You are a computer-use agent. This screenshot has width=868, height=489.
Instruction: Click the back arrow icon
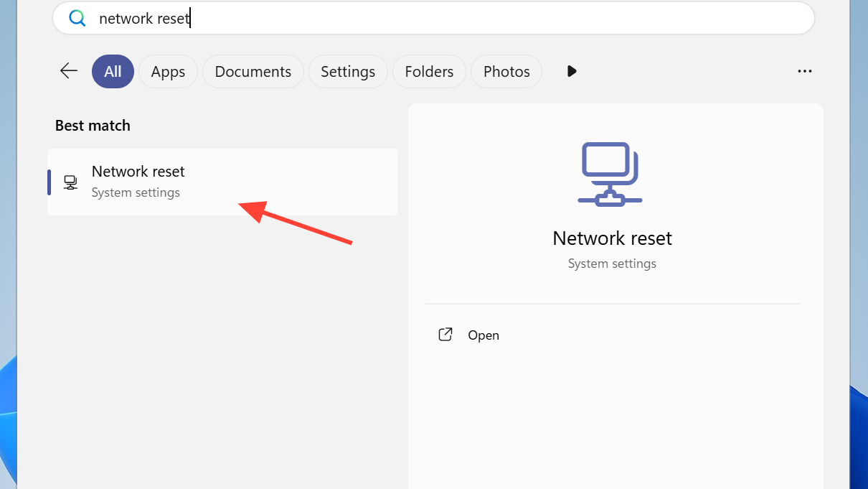click(69, 71)
